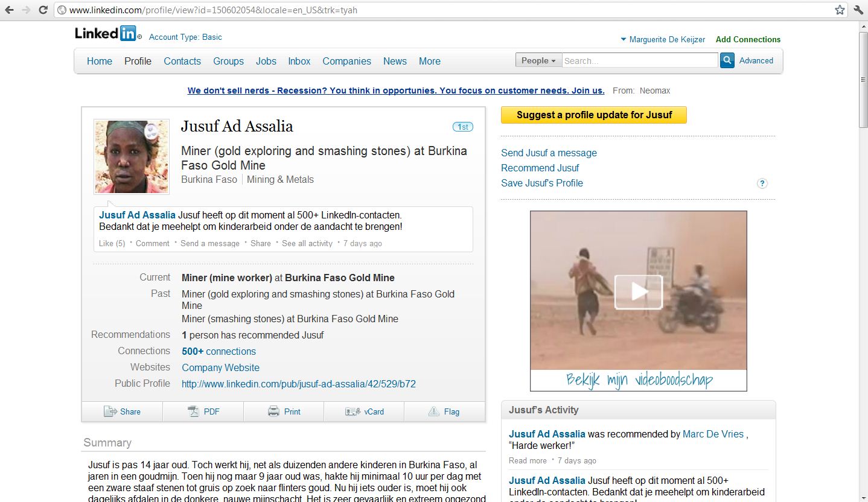Viewport: 868px width, 502px height.
Task: Open the Inbox menu
Action: click(299, 61)
